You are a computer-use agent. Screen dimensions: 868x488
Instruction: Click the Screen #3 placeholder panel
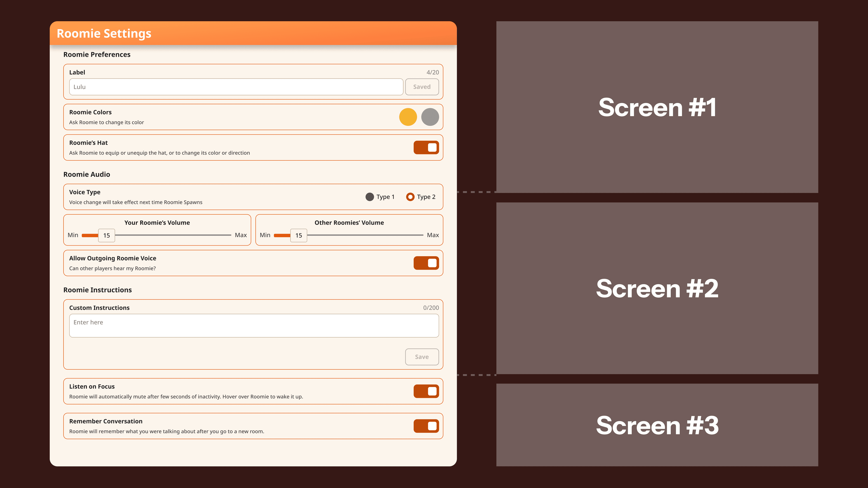pos(657,425)
